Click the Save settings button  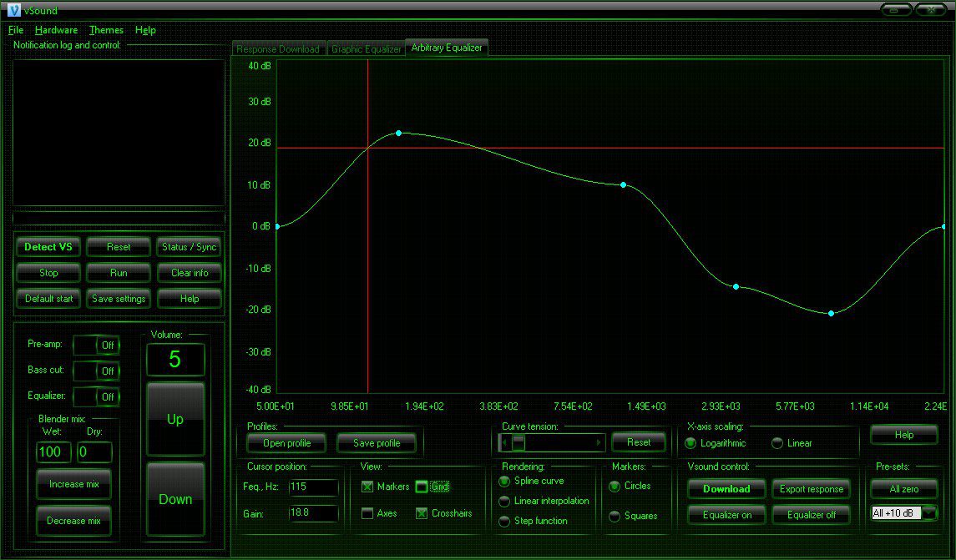119,299
